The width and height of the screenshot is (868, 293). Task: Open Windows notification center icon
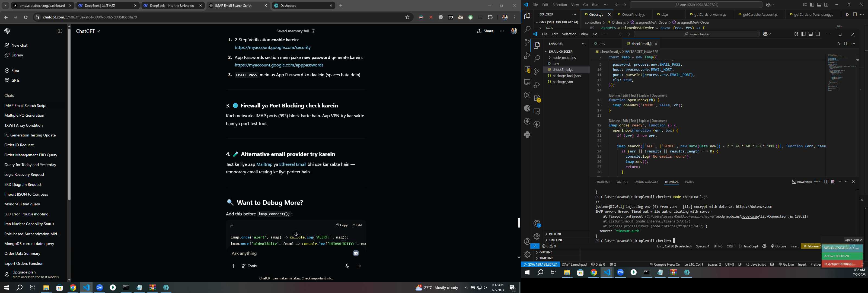click(x=512, y=288)
